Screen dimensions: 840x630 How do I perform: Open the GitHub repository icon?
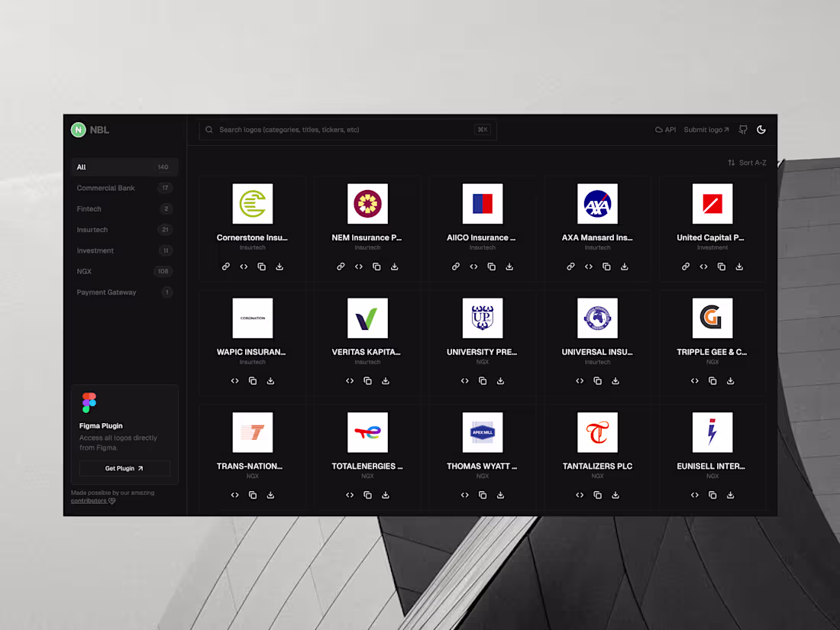742,130
